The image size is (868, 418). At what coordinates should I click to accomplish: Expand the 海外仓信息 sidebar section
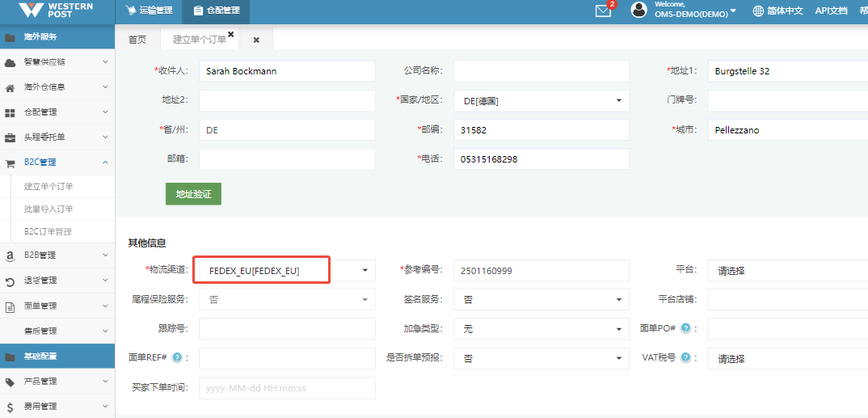pyautogui.click(x=57, y=87)
